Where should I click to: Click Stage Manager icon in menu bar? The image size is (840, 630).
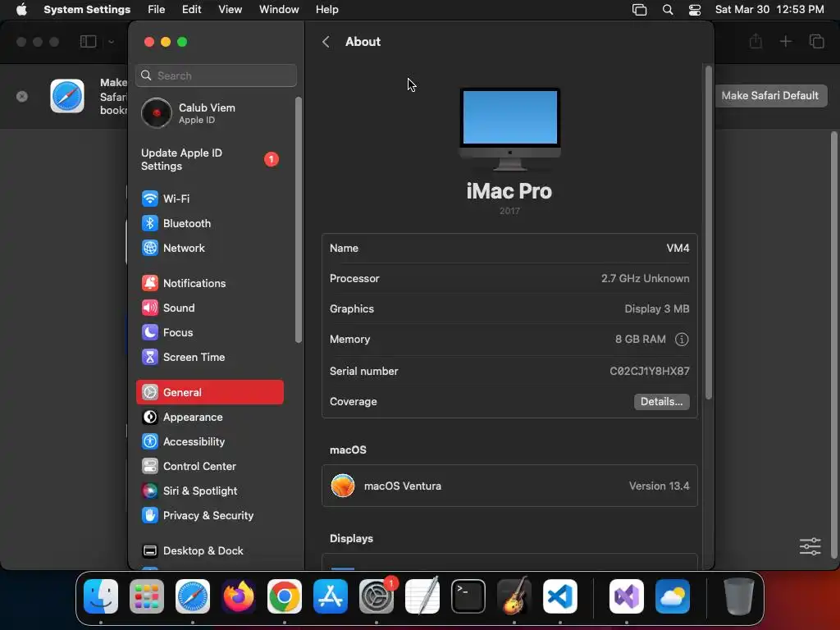[640, 10]
